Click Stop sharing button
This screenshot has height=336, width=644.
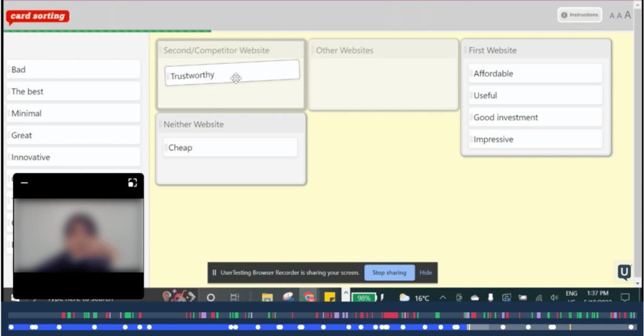(x=389, y=273)
